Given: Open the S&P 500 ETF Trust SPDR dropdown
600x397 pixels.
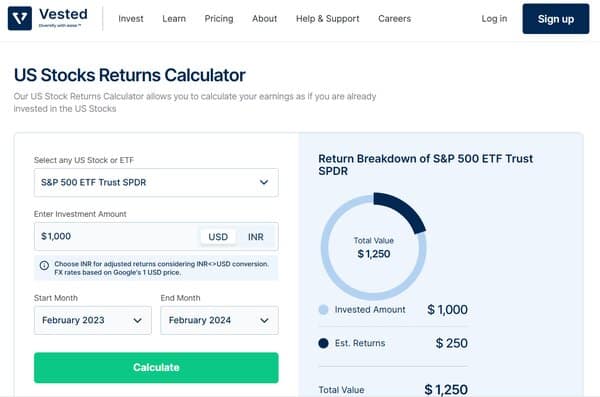Looking at the screenshot, I should (156, 183).
